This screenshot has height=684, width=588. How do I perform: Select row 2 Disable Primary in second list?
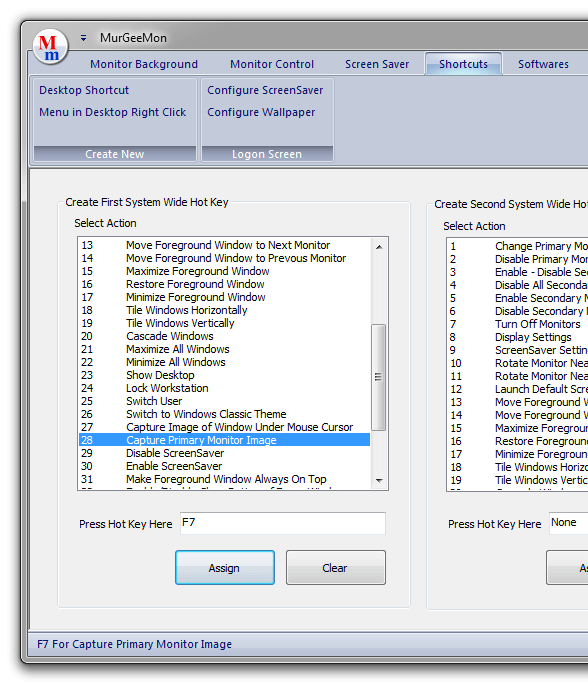pos(518,259)
